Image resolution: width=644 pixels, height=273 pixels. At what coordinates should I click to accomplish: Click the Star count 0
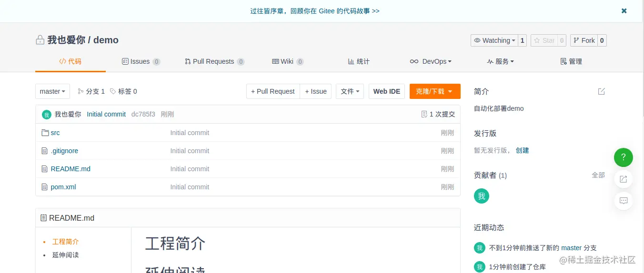point(562,40)
